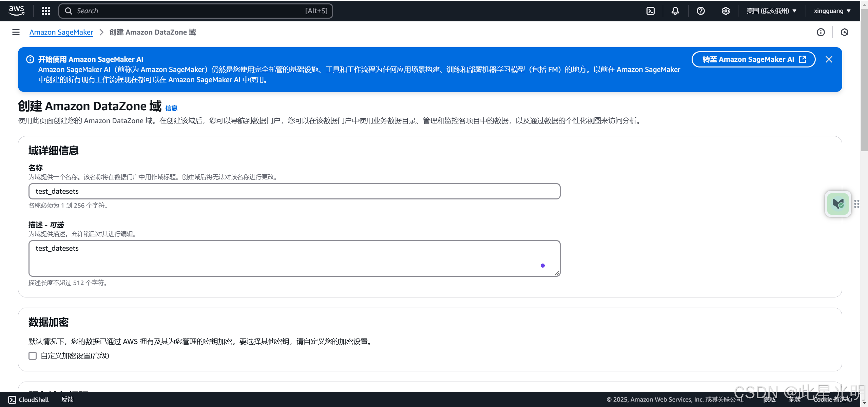Expand the US (Ohio) region dropdown
868x407 pixels.
tap(771, 11)
